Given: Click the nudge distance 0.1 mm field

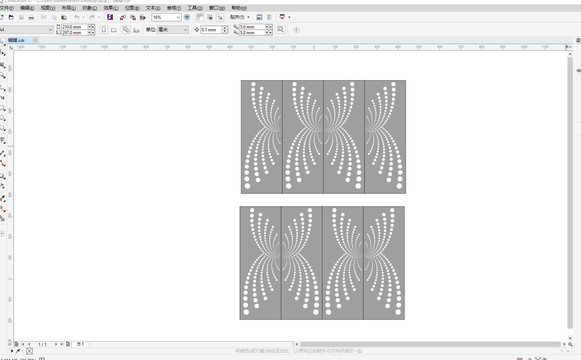Looking at the screenshot, I should tap(211, 30).
